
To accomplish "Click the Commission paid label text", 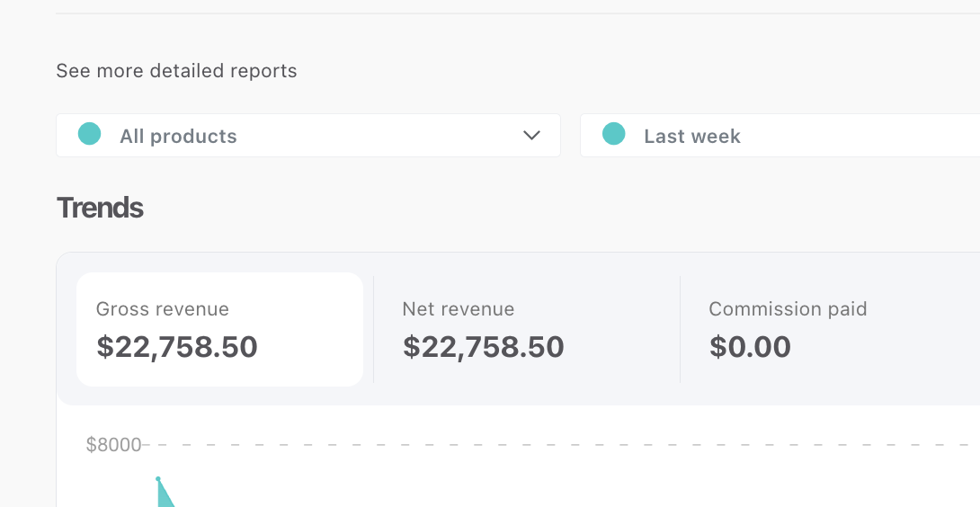I will [x=788, y=309].
